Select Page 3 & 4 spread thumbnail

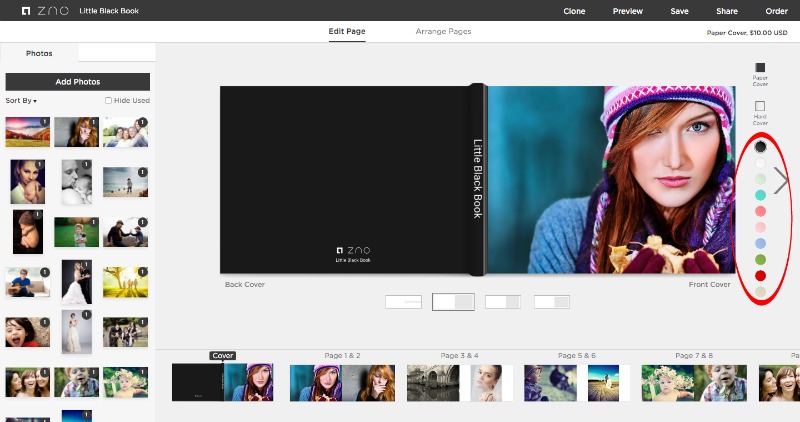[460, 383]
